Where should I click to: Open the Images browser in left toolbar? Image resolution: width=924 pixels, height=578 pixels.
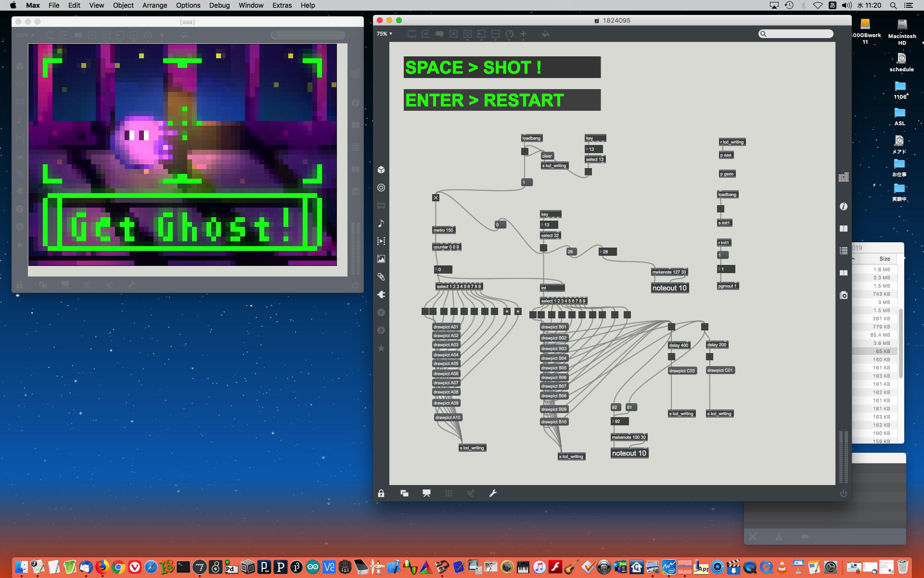point(381,259)
